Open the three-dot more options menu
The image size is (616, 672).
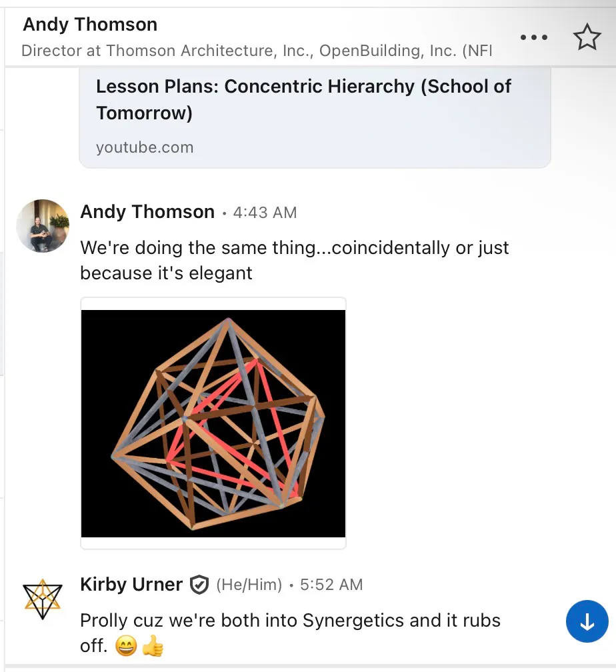533,38
